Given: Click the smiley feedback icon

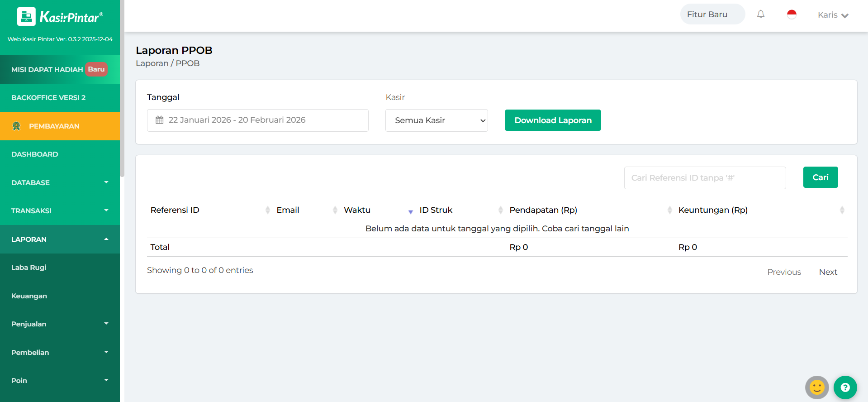Looking at the screenshot, I should (x=816, y=388).
